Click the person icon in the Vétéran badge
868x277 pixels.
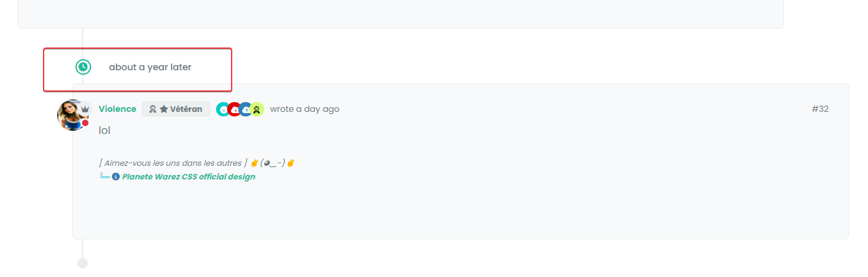click(x=153, y=109)
